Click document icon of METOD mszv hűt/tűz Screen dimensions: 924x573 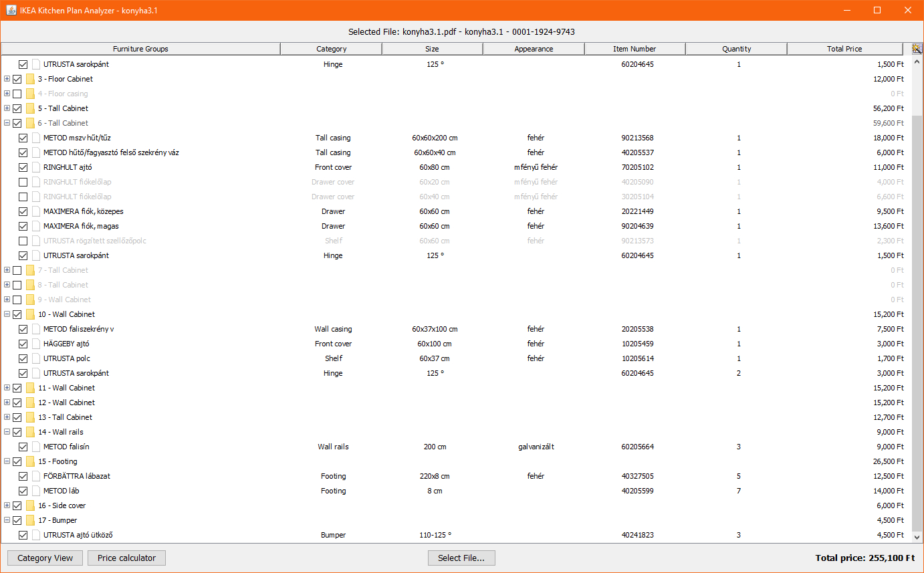coord(36,138)
